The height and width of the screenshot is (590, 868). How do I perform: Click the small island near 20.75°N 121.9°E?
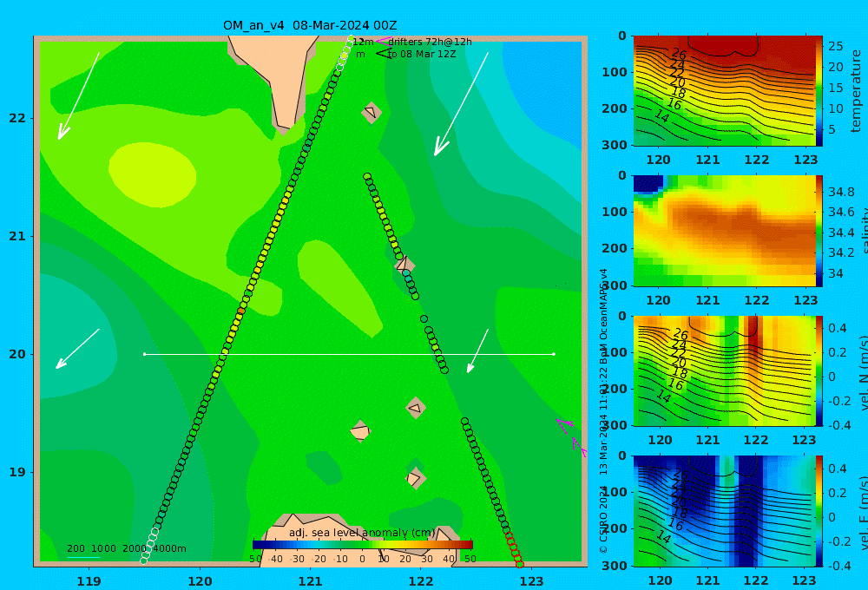404,264
